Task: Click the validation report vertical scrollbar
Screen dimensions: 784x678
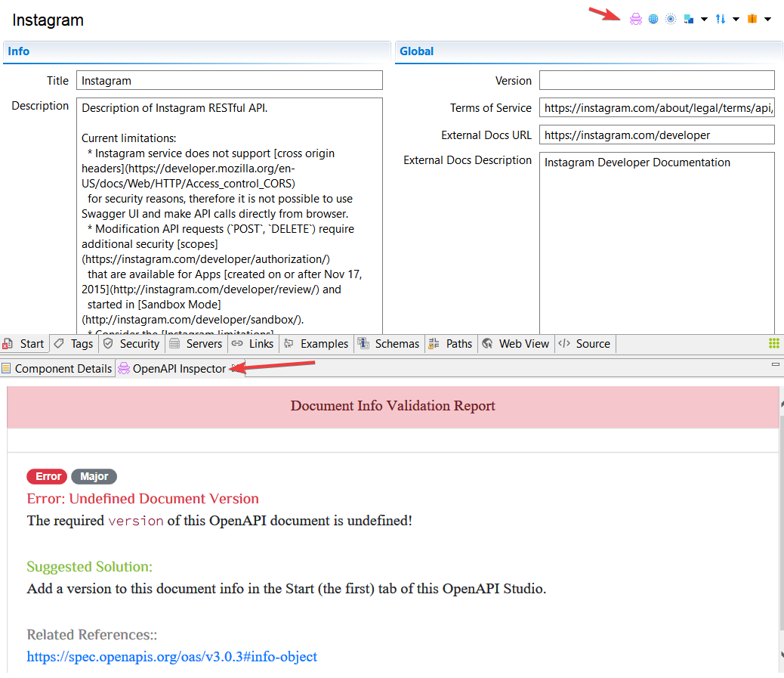Action: 781,529
